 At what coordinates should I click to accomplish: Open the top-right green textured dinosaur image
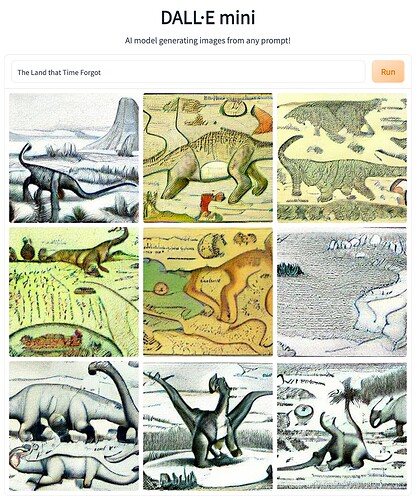[x=342, y=158]
